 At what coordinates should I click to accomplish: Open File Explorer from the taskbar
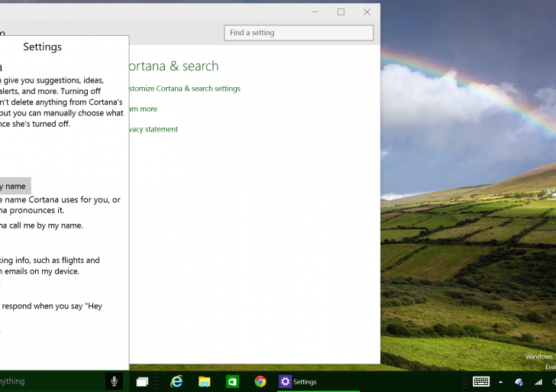(x=204, y=381)
